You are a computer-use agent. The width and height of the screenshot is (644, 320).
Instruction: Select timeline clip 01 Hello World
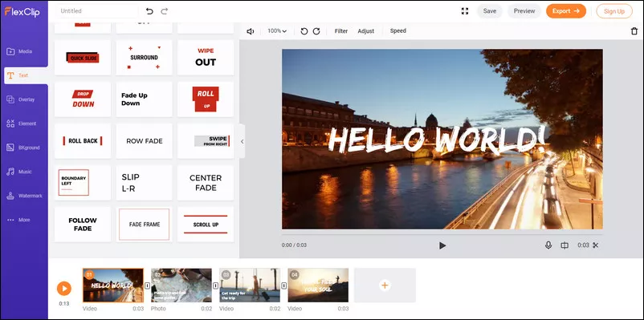click(x=113, y=286)
